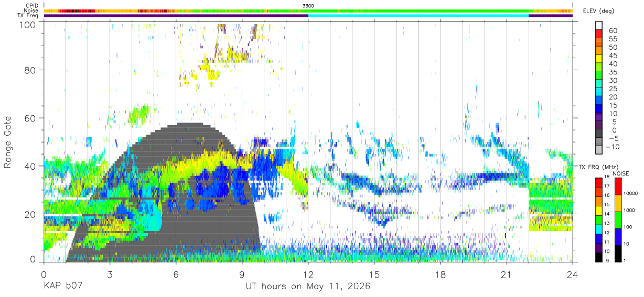Click the 'Noise' strip label at top left
Viewport: 644px width, 297px height.
pos(31,10)
